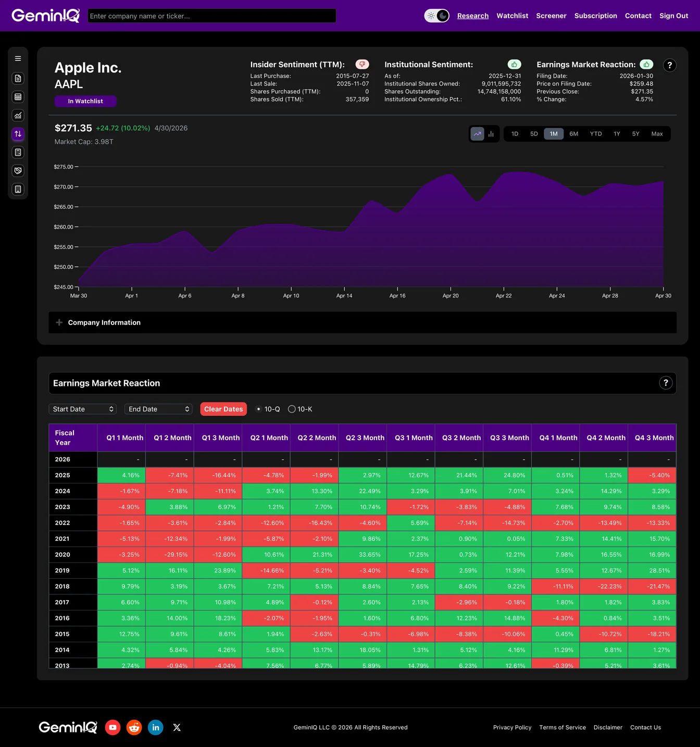This screenshot has height=747, width=700.
Task: Open help for Earnings Market Reaction table
Action: pyautogui.click(x=666, y=383)
